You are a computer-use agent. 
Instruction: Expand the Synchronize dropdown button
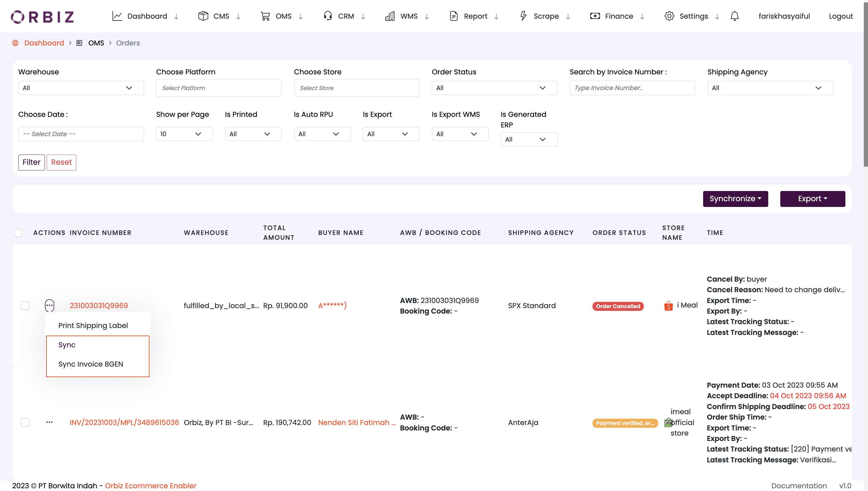pos(735,199)
